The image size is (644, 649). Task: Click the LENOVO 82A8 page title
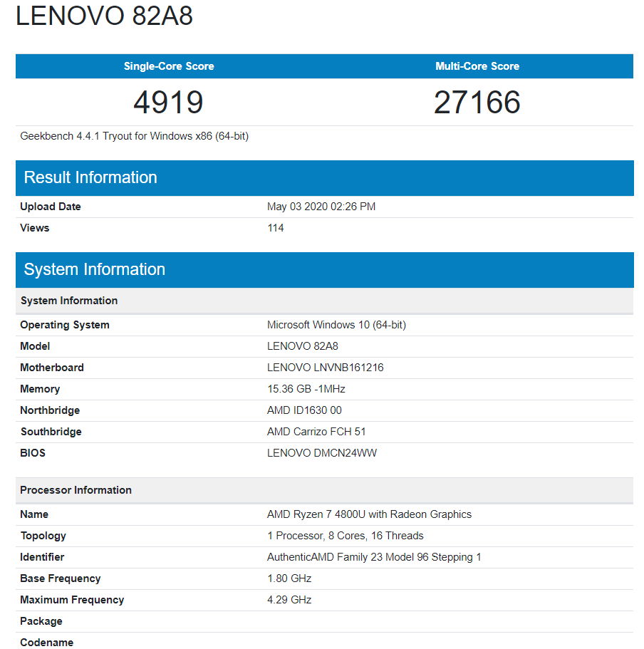(104, 16)
